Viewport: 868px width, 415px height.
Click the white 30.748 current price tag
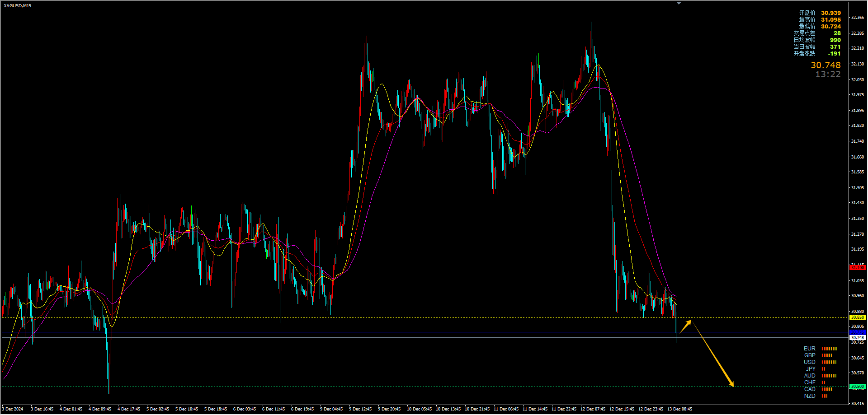858,338
